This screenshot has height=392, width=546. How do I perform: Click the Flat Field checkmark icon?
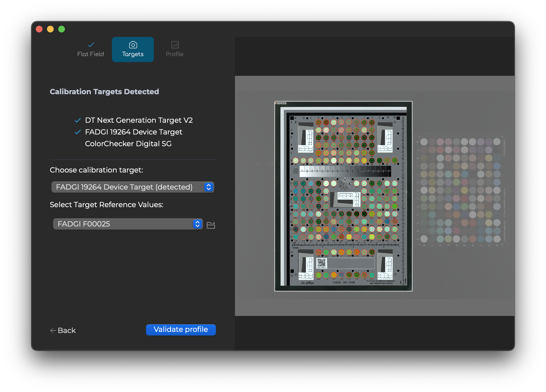(x=91, y=44)
